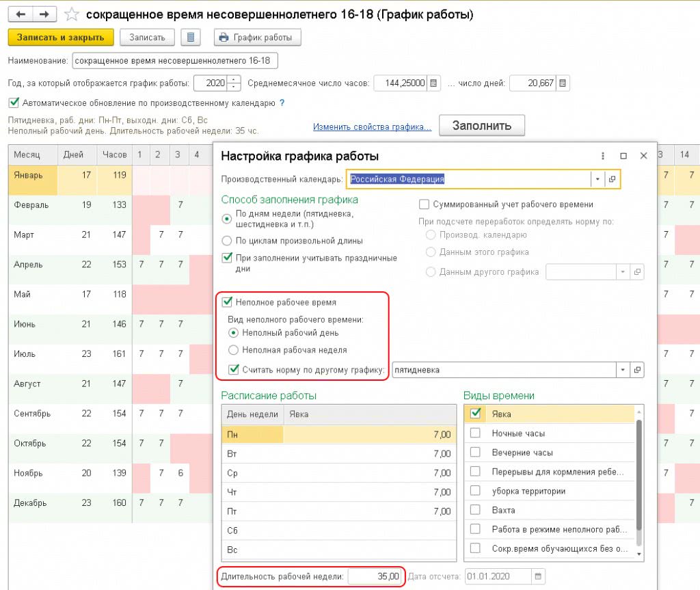Click the back navigation arrow

click(21, 14)
